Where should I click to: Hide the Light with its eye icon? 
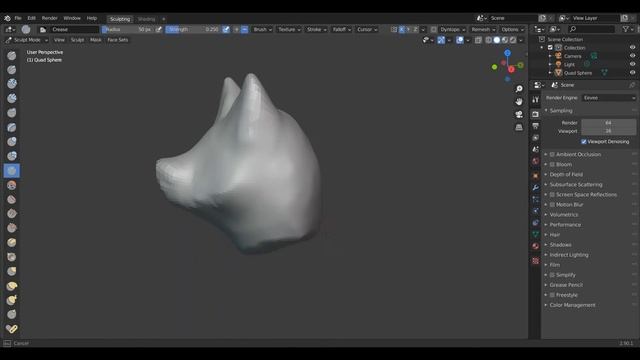(x=632, y=64)
